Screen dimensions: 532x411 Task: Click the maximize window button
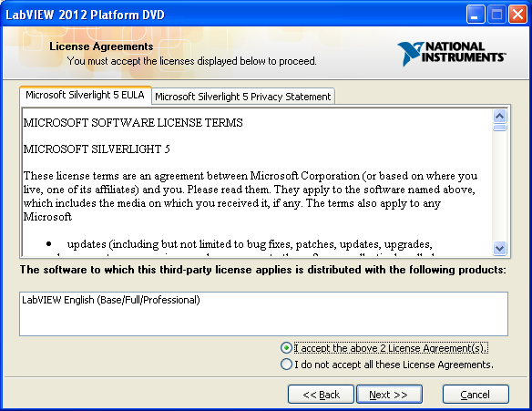click(x=496, y=15)
